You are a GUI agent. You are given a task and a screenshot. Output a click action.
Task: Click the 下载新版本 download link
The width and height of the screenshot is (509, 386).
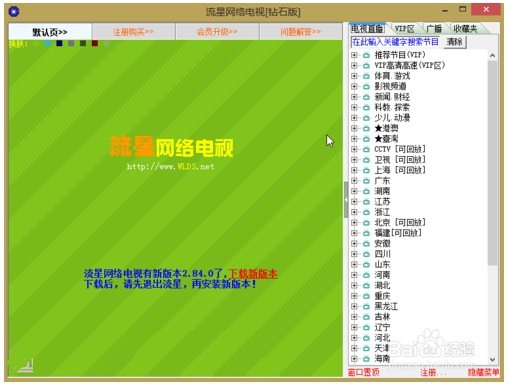click(253, 274)
